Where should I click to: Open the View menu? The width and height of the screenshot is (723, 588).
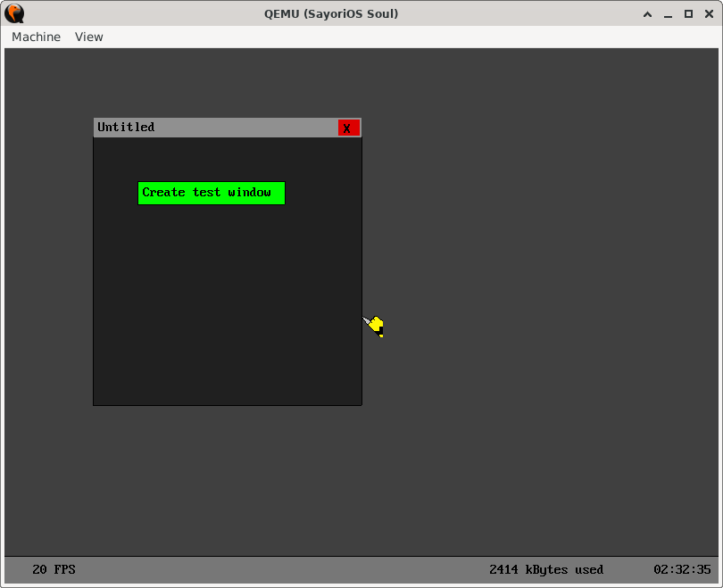(x=88, y=37)
